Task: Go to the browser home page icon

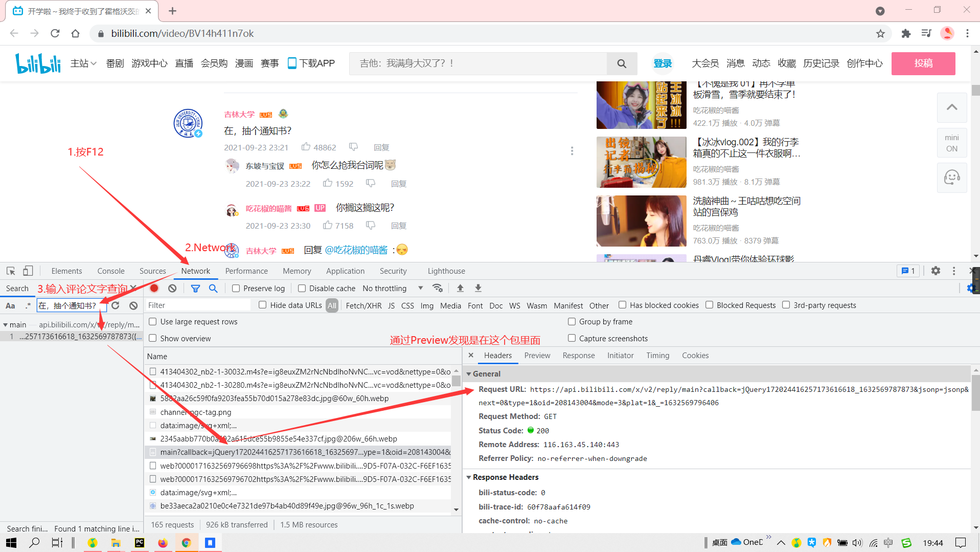Action: (x=76, y=33)
